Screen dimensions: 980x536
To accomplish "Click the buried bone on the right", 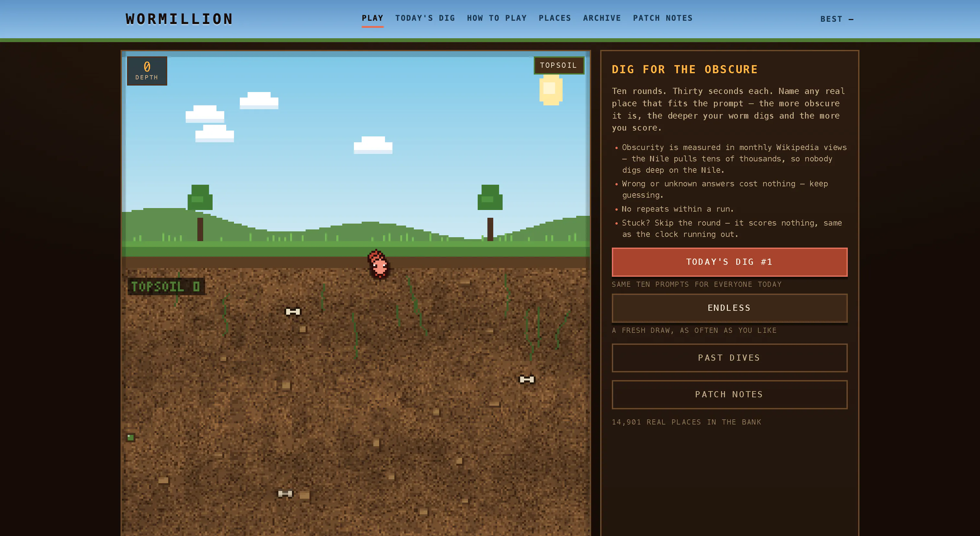I will click(527, 379).
